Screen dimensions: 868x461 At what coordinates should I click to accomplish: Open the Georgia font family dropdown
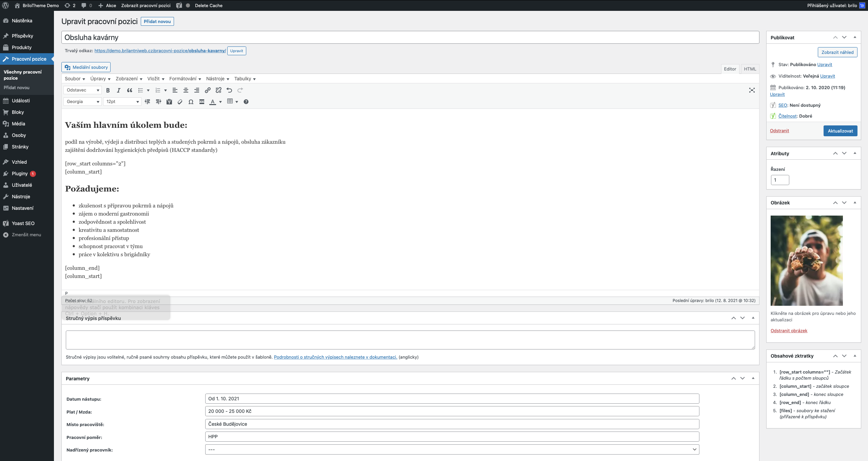(82, 102)
